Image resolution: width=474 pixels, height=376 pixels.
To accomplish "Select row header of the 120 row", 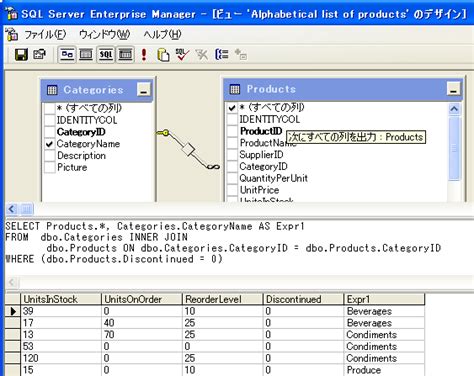I will (13, 358).
